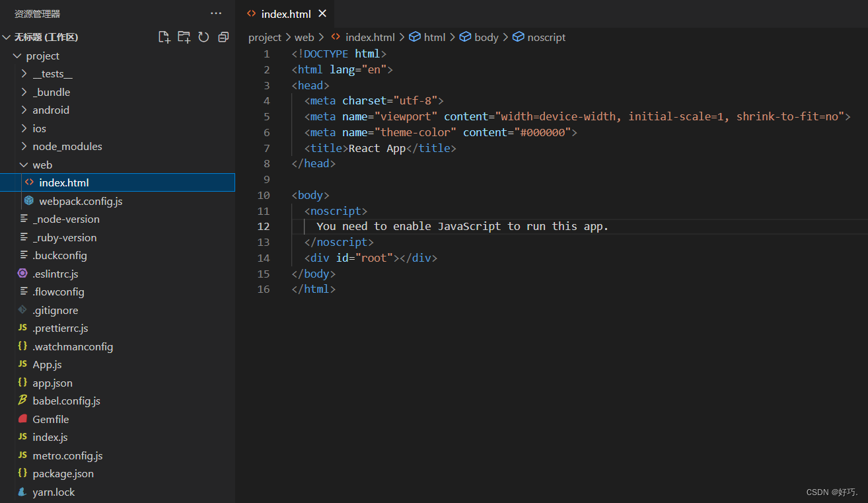The height and width of the screenshot is (503, 868).
Task: Click the body breadcrumb segment
Action: click(x=486, y=37)
